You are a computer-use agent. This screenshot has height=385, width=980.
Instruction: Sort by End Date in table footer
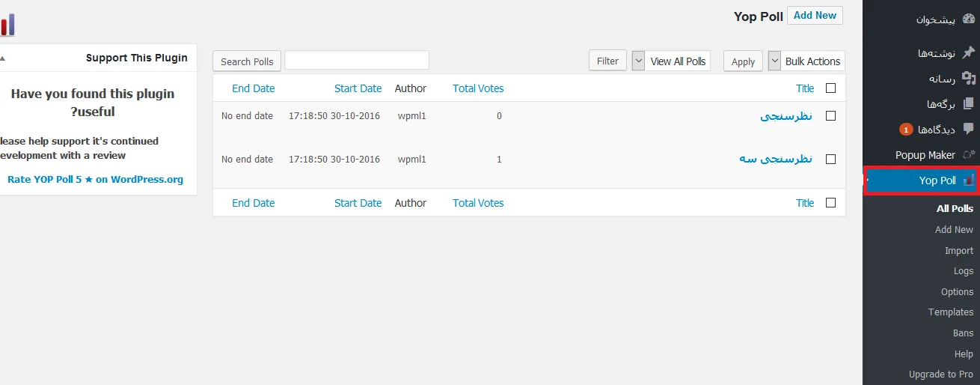tap(253, 203)
